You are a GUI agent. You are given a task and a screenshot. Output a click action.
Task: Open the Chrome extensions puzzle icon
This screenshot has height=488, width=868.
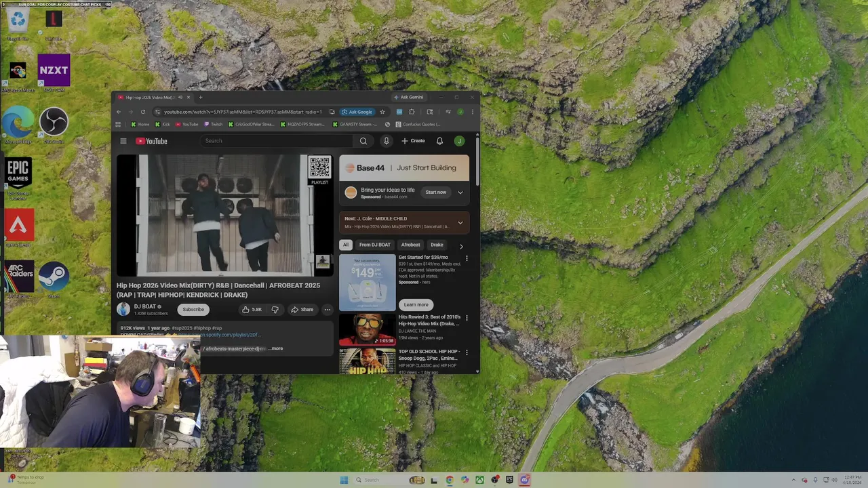(412, 112)
